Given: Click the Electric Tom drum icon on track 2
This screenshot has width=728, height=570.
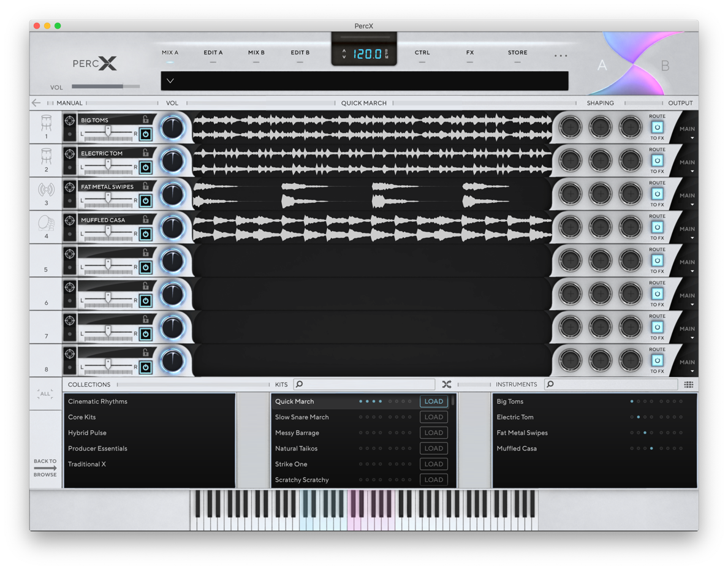Looking at the screenshot, I should point(46,156).
